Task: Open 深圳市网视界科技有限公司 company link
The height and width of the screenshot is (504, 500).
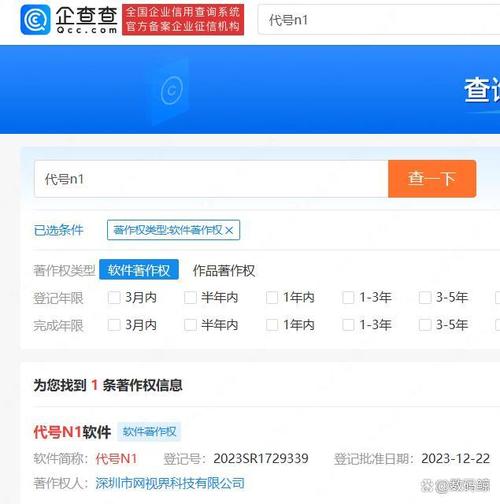Action: [170, 483]
